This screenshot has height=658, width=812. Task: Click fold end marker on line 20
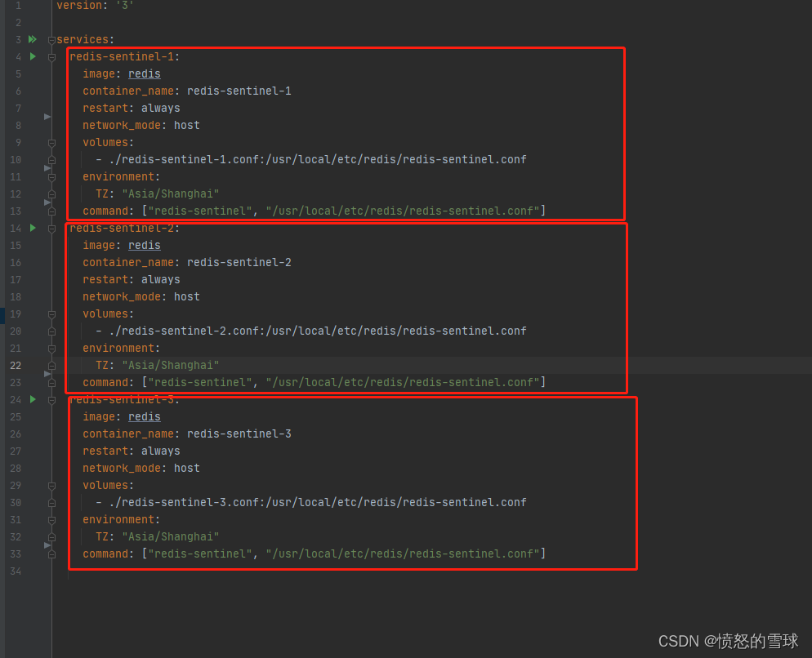[x=51, y=331]
